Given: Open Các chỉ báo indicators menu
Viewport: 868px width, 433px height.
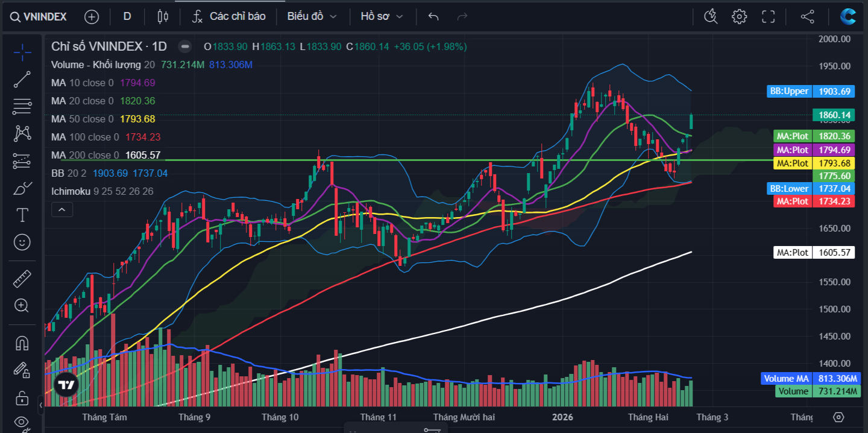Looking at the screenshot, I should (228, 16).
